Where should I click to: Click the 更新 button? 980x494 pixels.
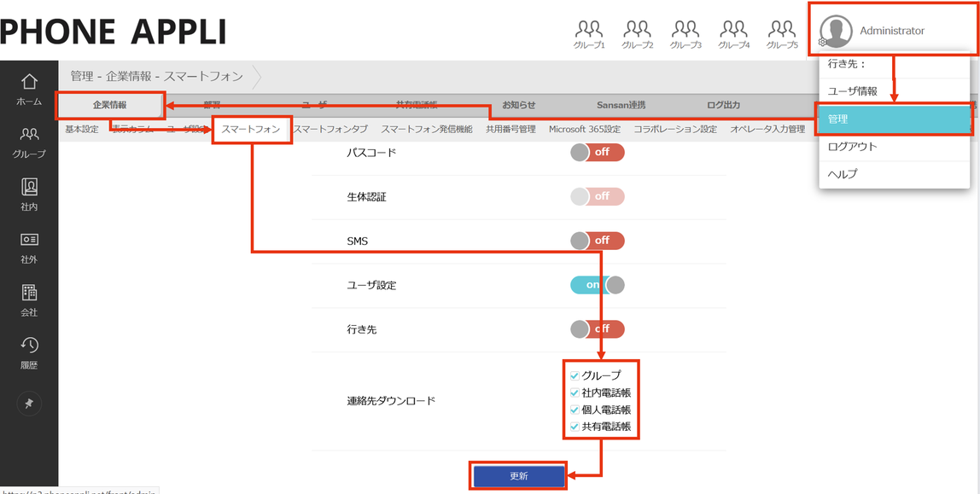[519, 476]
